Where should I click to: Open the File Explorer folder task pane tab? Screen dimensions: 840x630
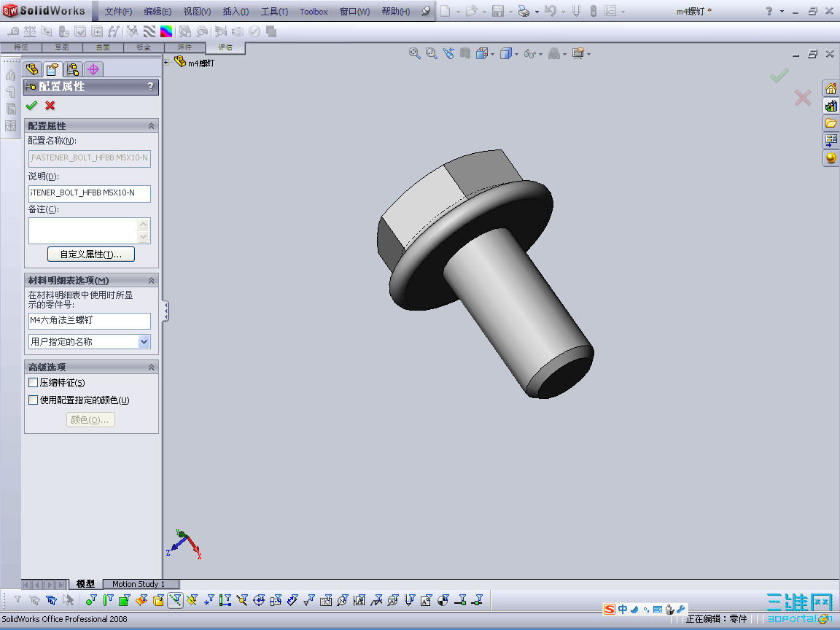831,123
